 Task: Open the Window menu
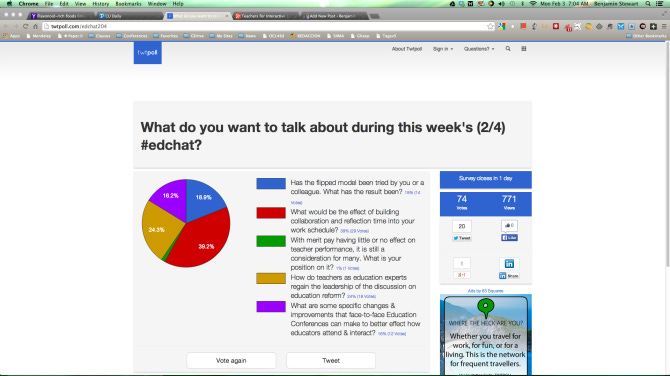157,3
